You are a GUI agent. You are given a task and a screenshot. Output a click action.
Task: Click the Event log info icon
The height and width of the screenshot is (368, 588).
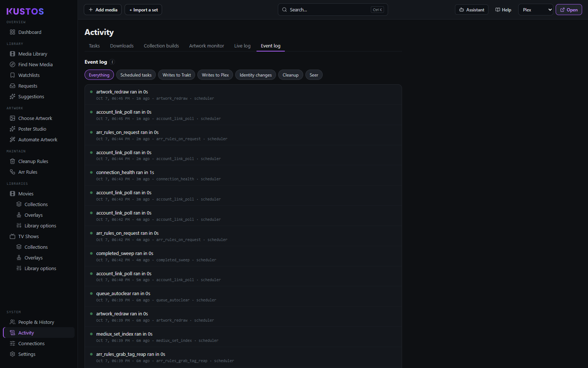pyautogui.click(x=112, y=62)
